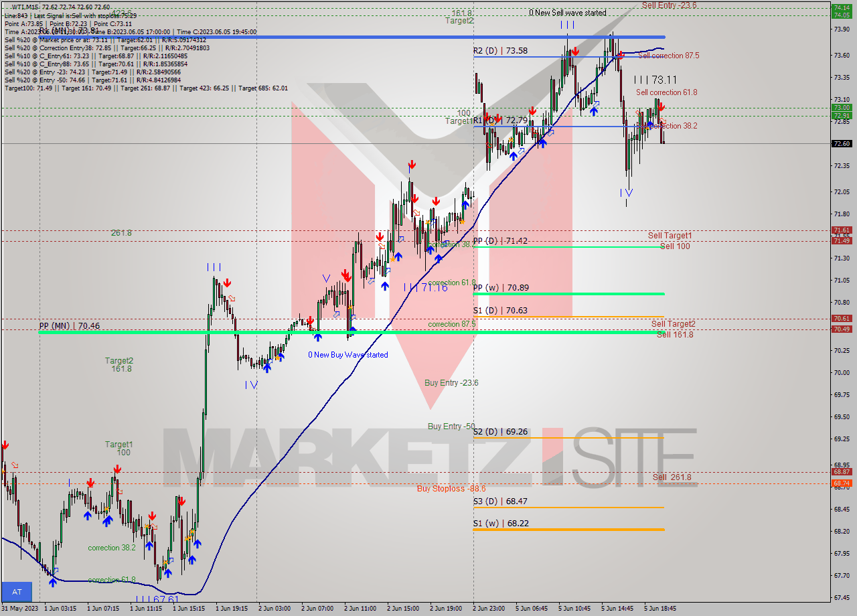Click the 73.90 price scale value
This screenshot has height=616, width=857.
[x=842, y=29]
